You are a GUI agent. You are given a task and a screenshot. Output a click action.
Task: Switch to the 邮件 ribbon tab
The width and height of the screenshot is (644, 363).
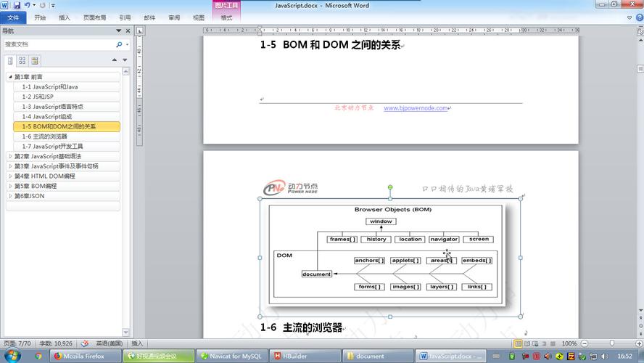149,17
